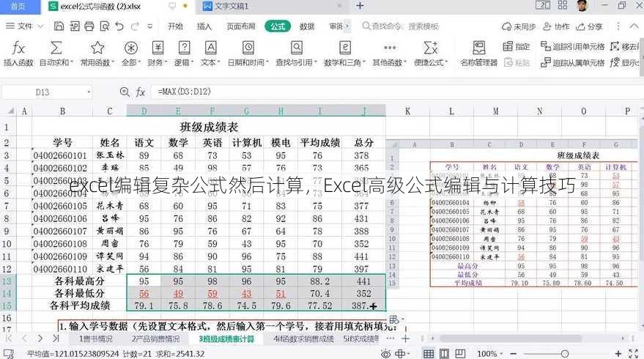Open the 中 input mode dropdown in status bar
Screen dimensions: 644x359
click(402, 354)
